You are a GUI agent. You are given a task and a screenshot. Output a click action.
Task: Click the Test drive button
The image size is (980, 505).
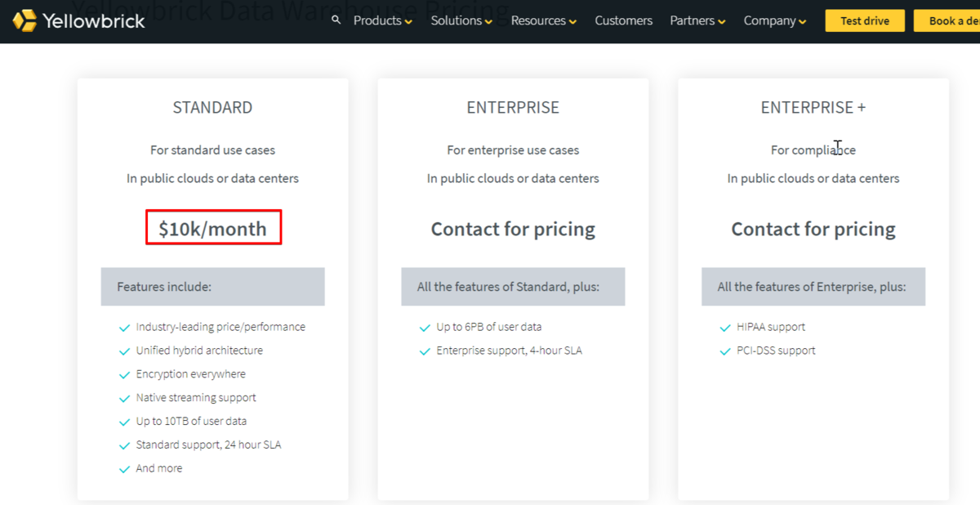(865, 20)
